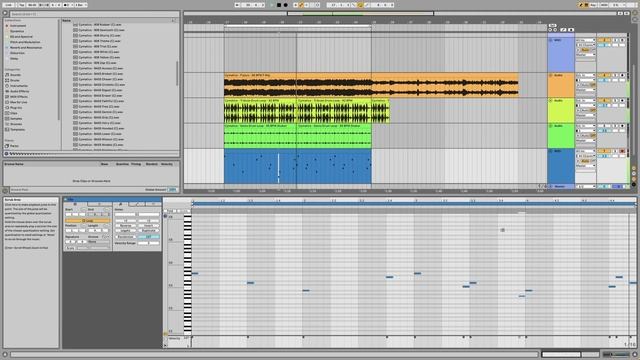640x360 pixels.
Task: Click the browser list scrollbar
Action: pyautogui.click(x=177, y=73)
